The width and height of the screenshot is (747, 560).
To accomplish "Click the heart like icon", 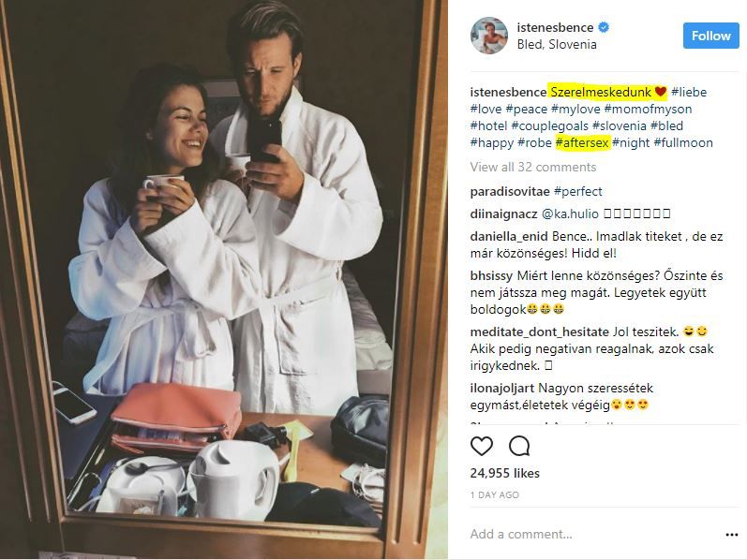I will pos(482,446).
